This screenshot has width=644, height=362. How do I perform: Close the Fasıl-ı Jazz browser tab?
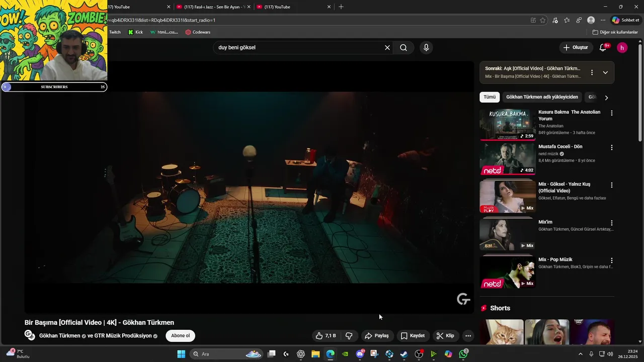click(249, 7)
